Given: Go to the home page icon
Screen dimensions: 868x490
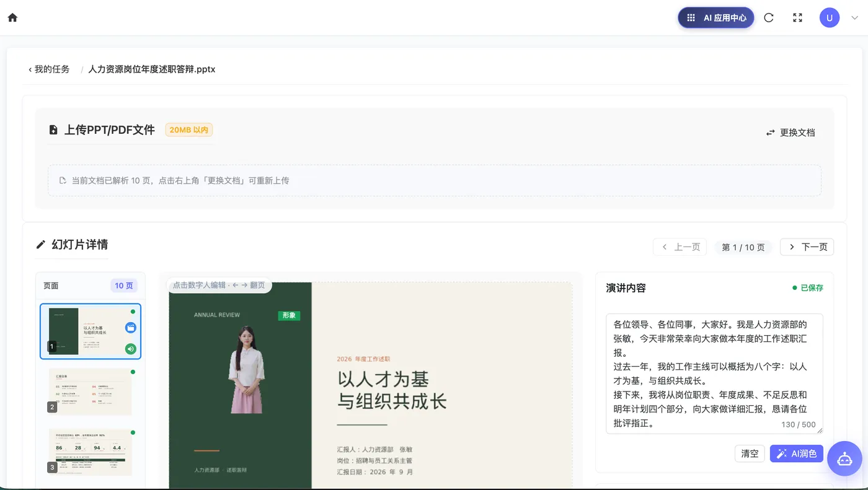Looking at the screenshot, I should 12,17.
